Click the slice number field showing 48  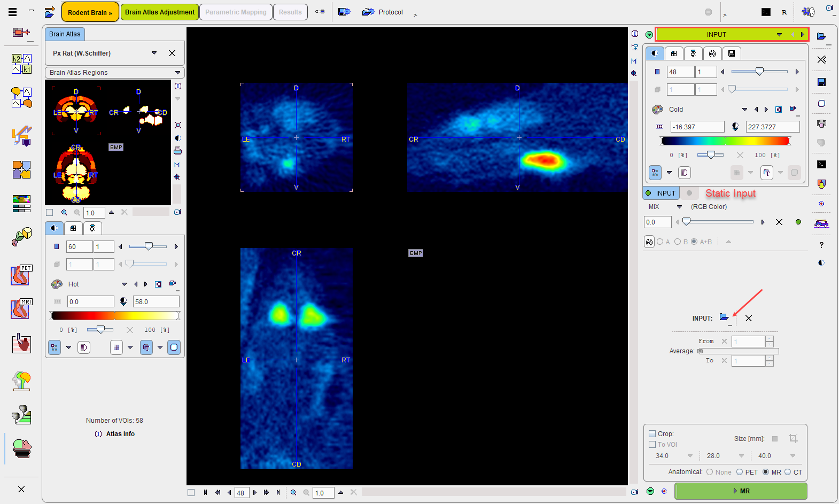pyautogui.click(x=241, y=493)
